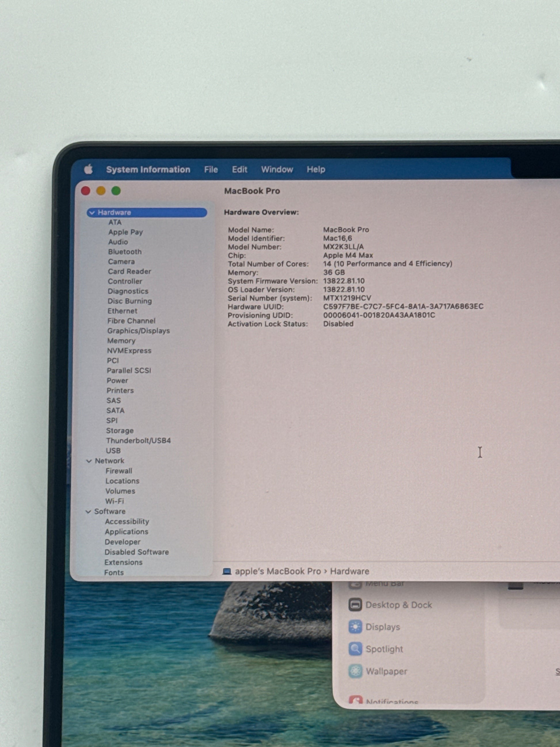Open the Apple logo menu
The image size is (560, 747).
click(88, 169)
